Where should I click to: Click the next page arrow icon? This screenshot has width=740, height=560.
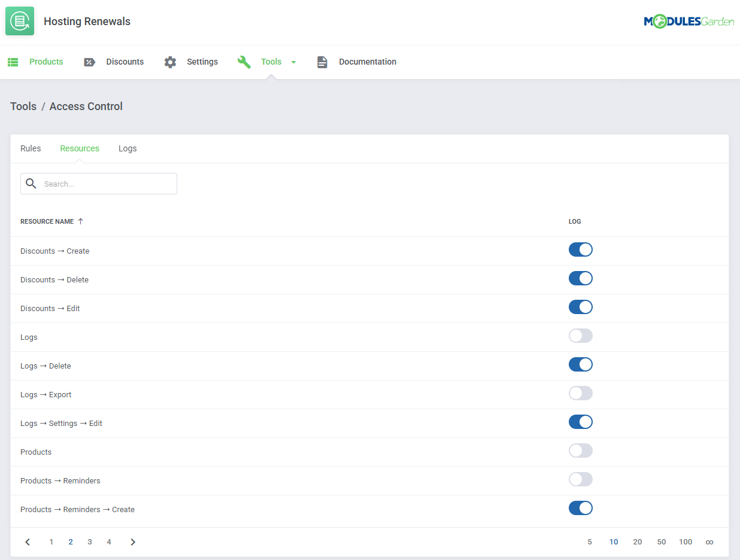pyautogui.click(x=133, y=541)
